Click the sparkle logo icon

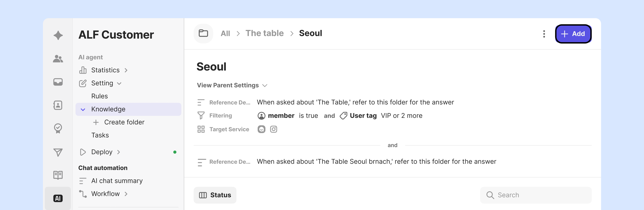point(58,35)
